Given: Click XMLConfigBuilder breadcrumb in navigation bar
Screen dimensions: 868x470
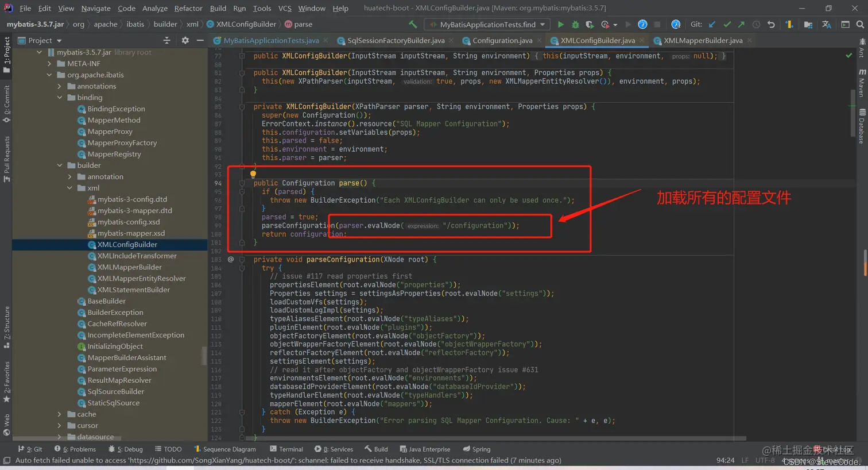Looking at the screenshot, I should tap(242, 24).
